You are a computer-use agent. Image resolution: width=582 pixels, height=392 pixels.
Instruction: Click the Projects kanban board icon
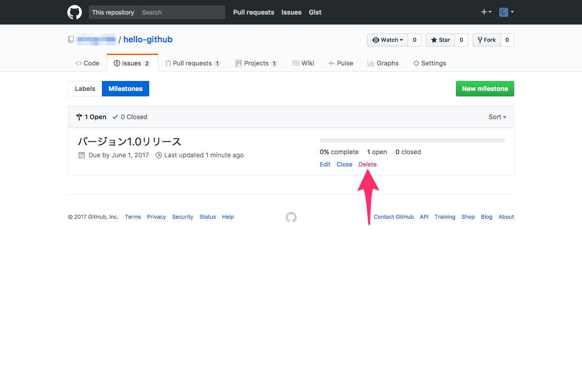(x=239, y=63)
